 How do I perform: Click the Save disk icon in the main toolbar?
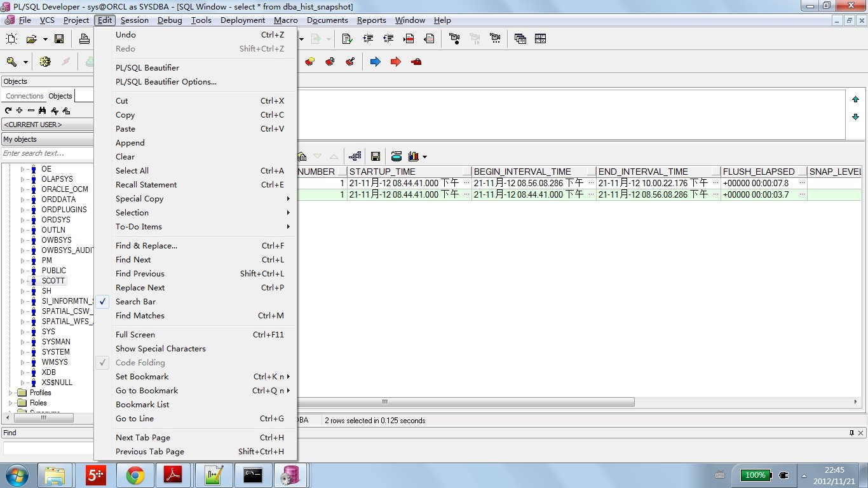click(x=59, y=39)
